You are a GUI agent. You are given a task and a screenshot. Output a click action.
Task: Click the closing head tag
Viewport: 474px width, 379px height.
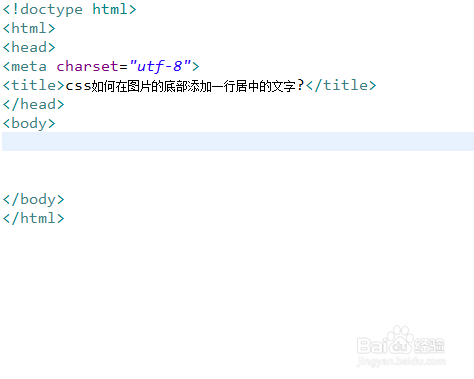33,104
